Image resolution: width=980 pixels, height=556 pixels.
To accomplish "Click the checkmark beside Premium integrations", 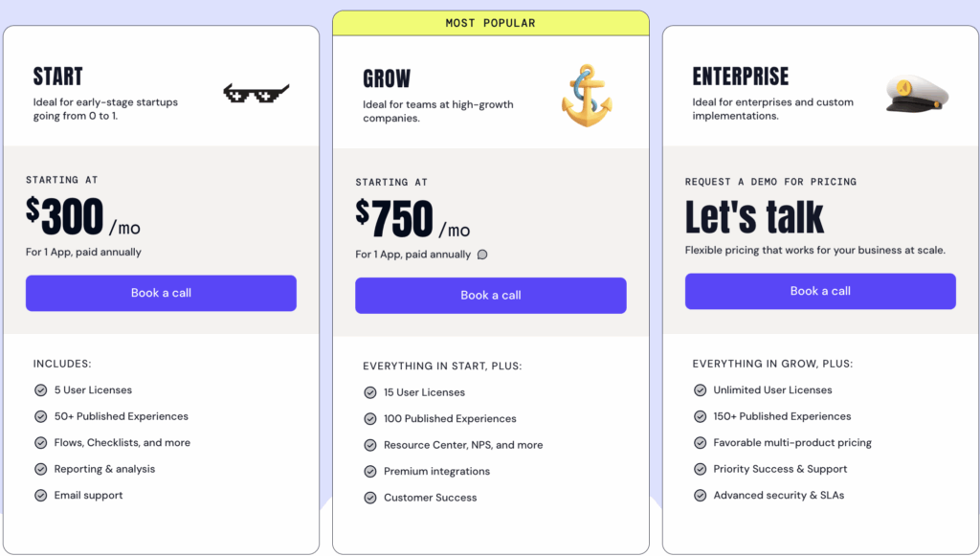I will click(370, 471).
